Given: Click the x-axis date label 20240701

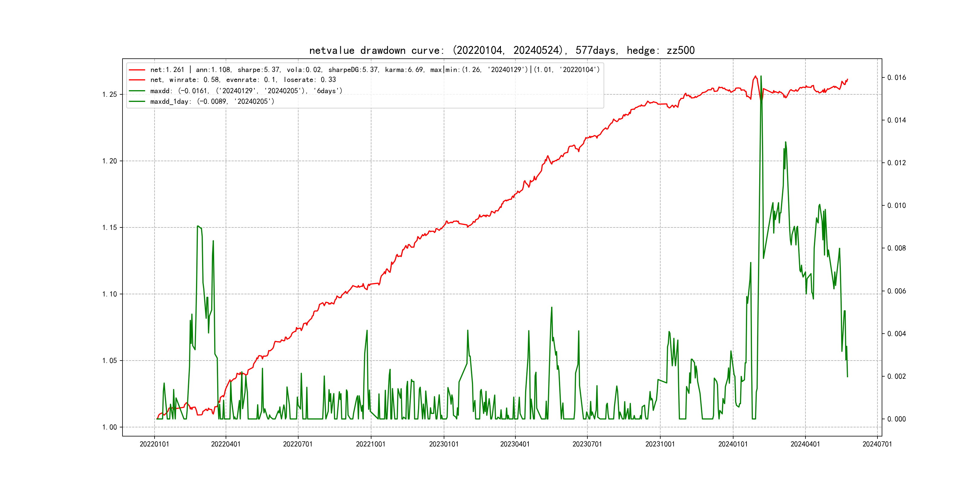Looking at the screenshot, I should tap(877, 444).
